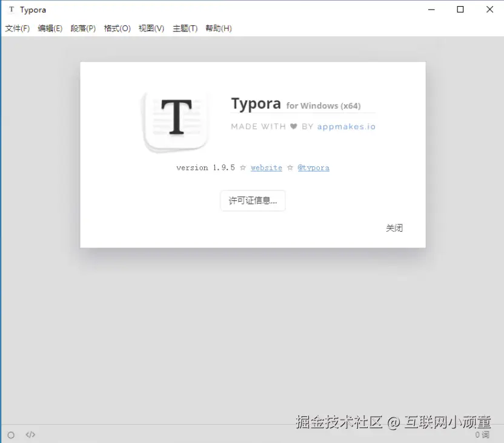The width and height of the screenshot is (504, 443).
Task: Open the @typora link
Action: (x=313, y=168)
